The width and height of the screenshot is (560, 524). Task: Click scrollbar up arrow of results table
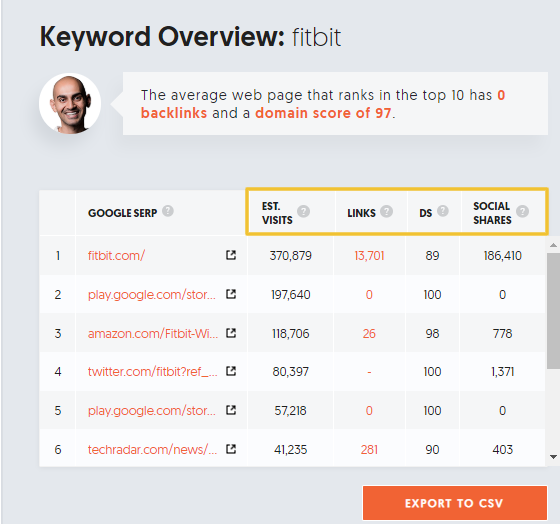tap(554, 245)
